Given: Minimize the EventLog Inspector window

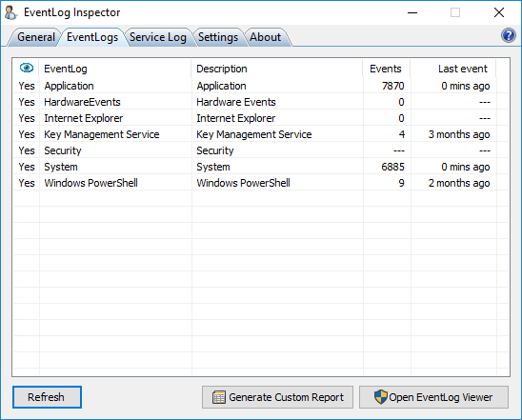Looking at the screenshot, I should click(x=412, y=12).
